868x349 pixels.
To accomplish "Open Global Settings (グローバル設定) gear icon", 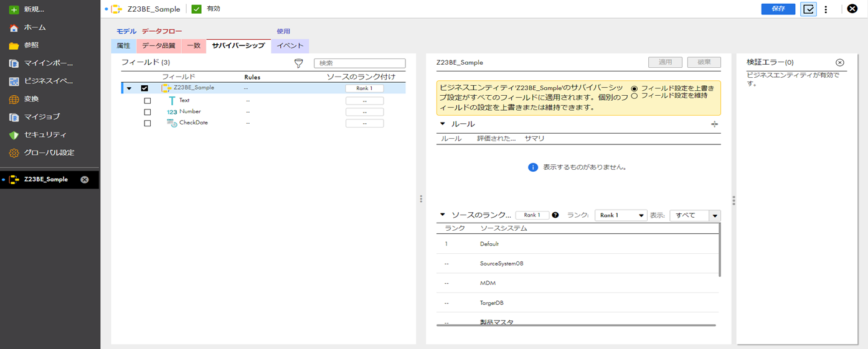I will 14,153.
